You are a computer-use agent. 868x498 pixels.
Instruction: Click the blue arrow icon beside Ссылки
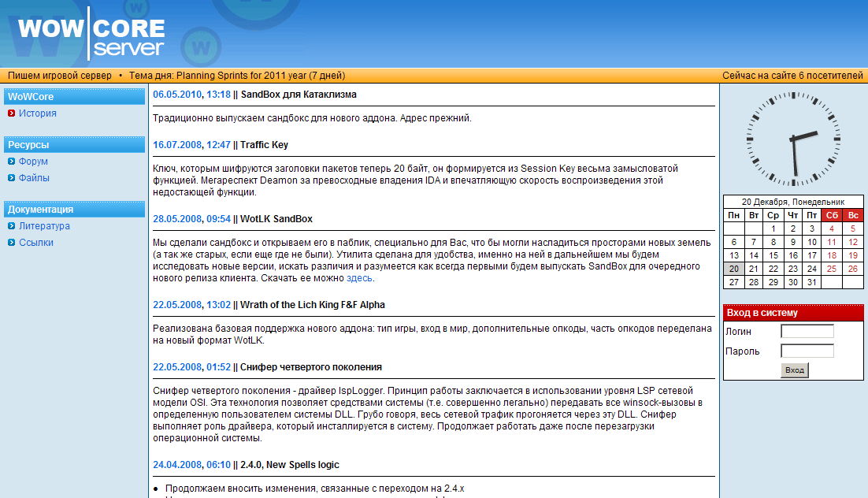pyautogui.click(x=11, y=243)
